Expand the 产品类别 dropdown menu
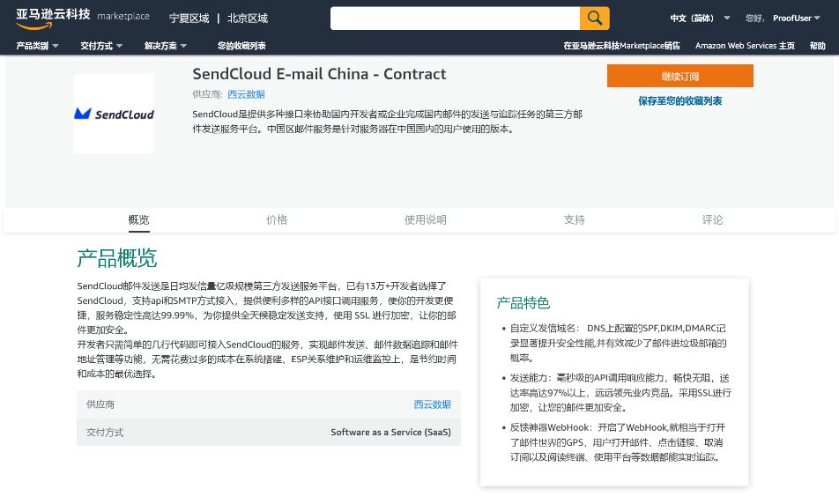The height and width of the screenshot is (504, 839). coord(37,46)
